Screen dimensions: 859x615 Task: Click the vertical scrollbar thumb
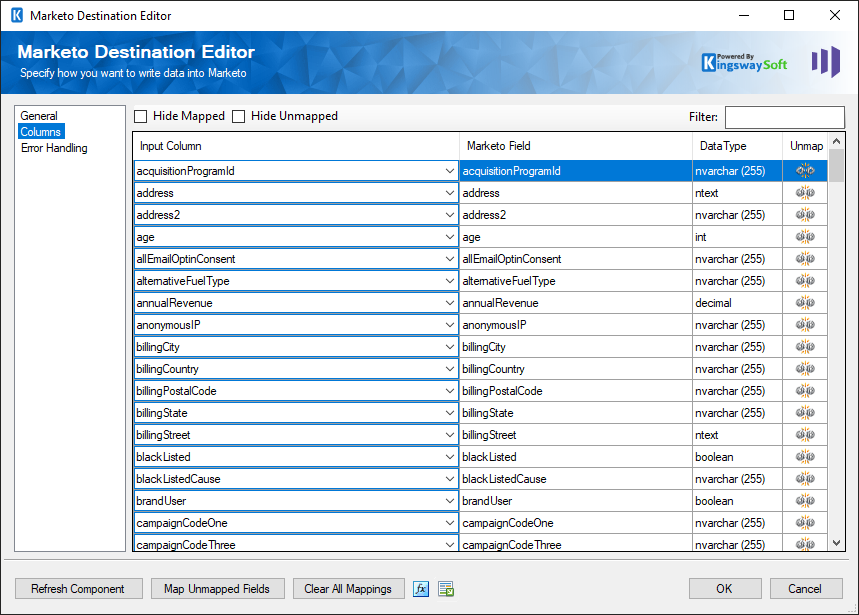836,165
